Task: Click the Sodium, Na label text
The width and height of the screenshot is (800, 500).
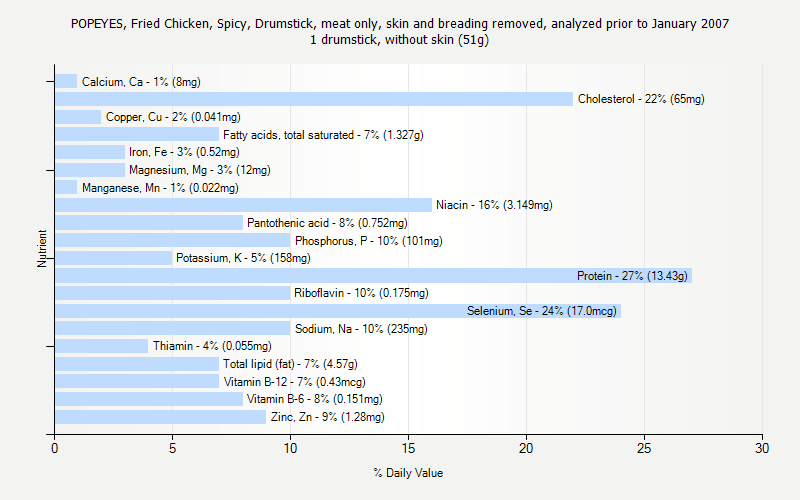Action: pyautogui.click(x=361, y=329)
